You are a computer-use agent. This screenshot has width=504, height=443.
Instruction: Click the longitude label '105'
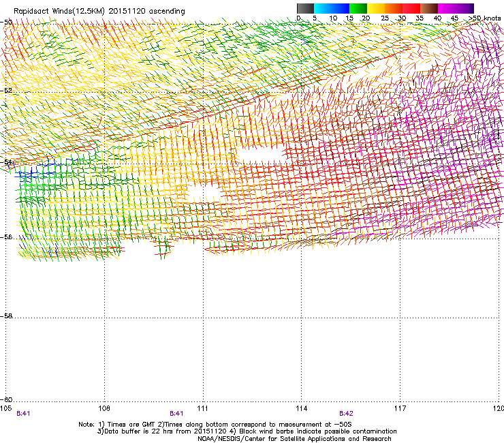[5, 408]
